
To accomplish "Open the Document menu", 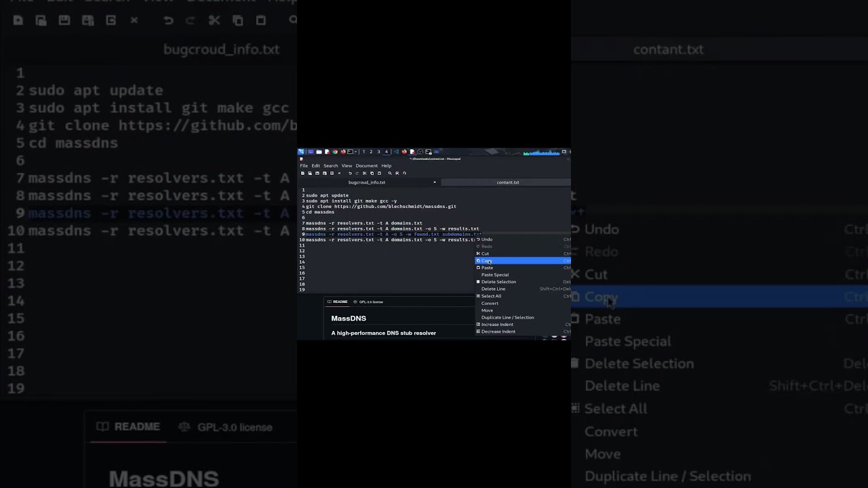I will (367, 166).
